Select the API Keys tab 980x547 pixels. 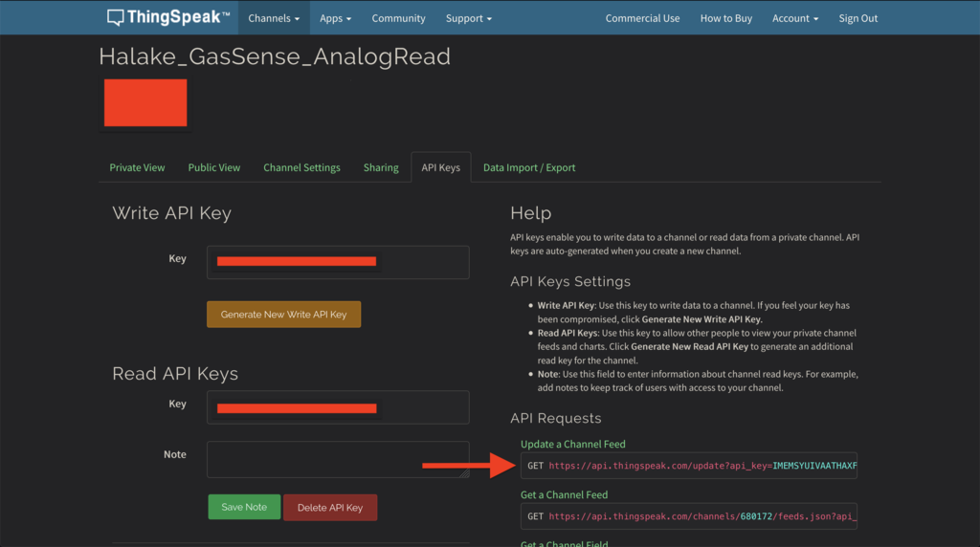440,167
